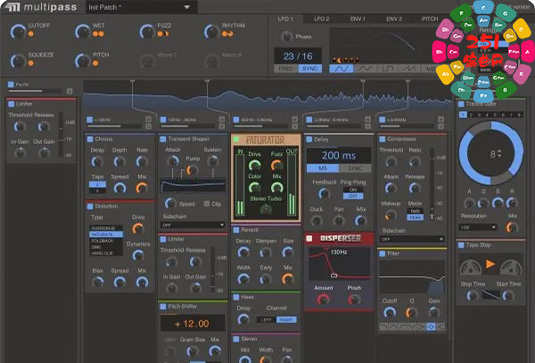This screenshot has width=535, height=363.
Task: Switch to the LFO 2 tab
Action: click(x=321, y=19)
